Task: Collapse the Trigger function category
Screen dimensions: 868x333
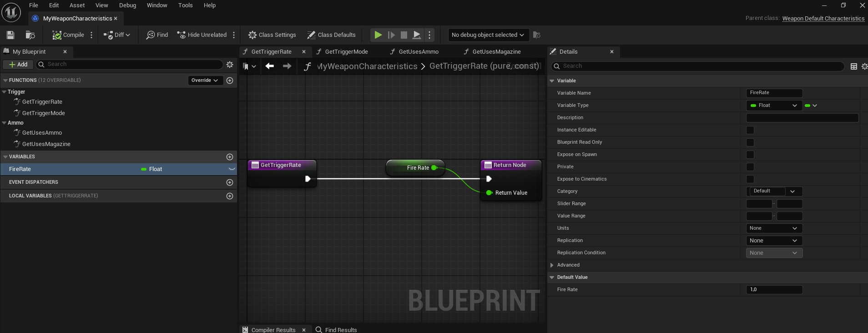Action: (4, 92)
